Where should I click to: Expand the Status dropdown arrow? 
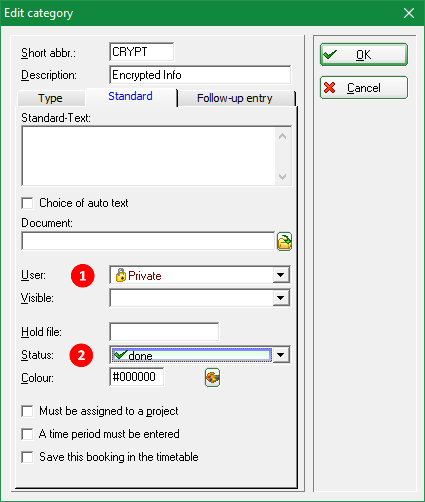click(281, 355)
